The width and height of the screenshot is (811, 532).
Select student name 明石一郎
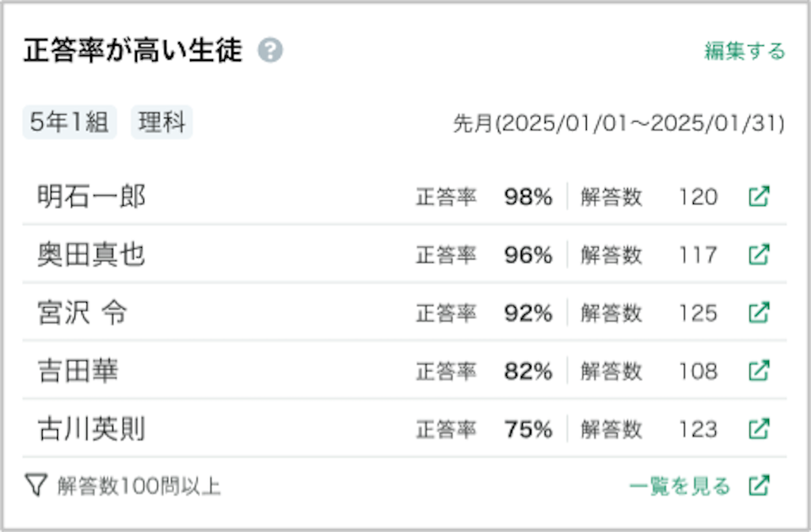point(92,196)
